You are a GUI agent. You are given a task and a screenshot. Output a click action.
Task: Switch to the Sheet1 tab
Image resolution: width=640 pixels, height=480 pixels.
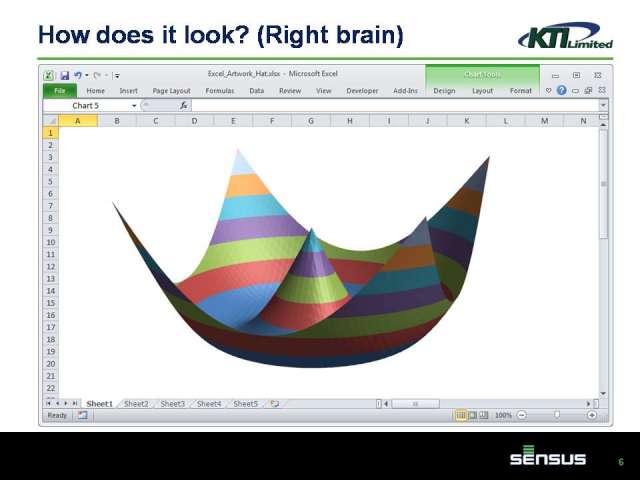pos(99,404)
